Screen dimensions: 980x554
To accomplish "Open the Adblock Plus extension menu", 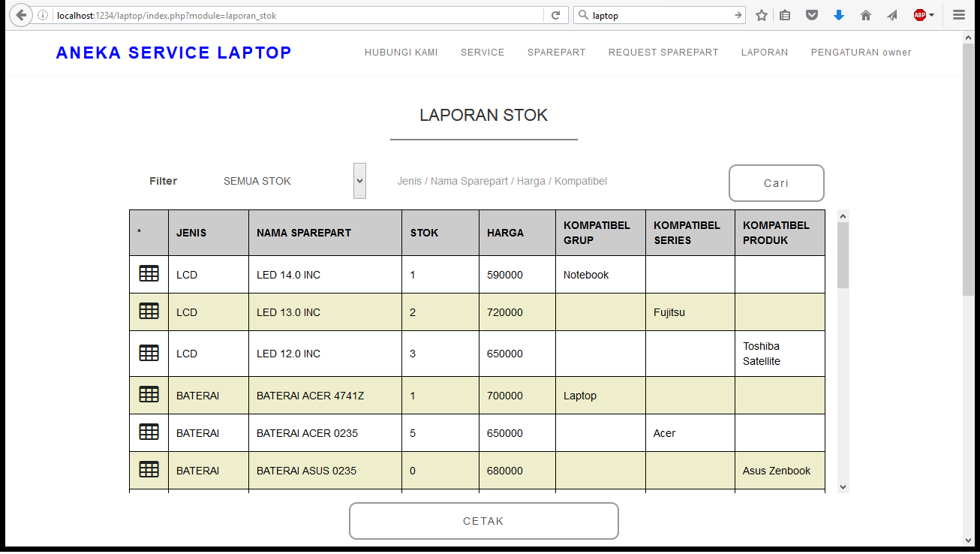I will [923, 15].
